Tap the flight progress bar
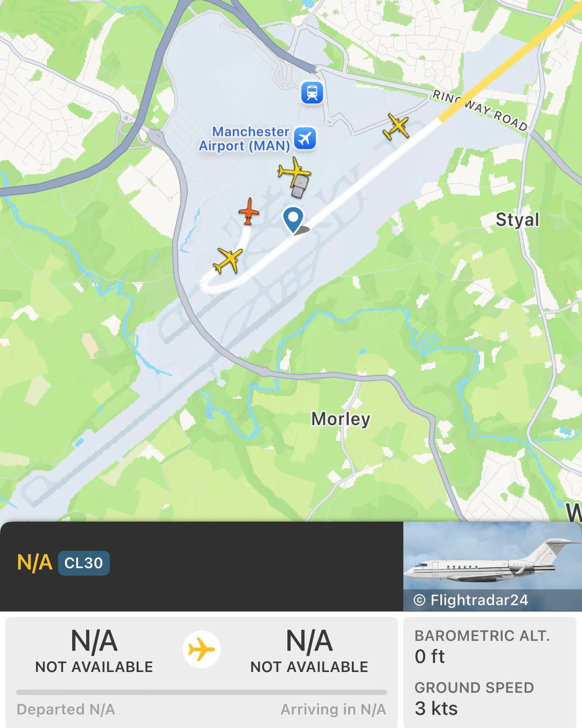The height and width of the screenshot is (728, 582). [201, 693]
